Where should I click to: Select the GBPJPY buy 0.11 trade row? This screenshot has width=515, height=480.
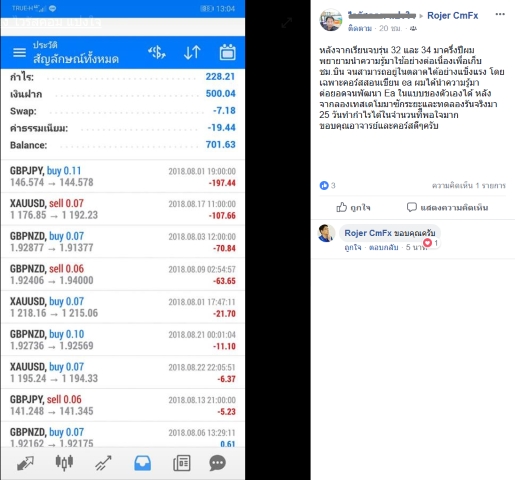[123, 177]
